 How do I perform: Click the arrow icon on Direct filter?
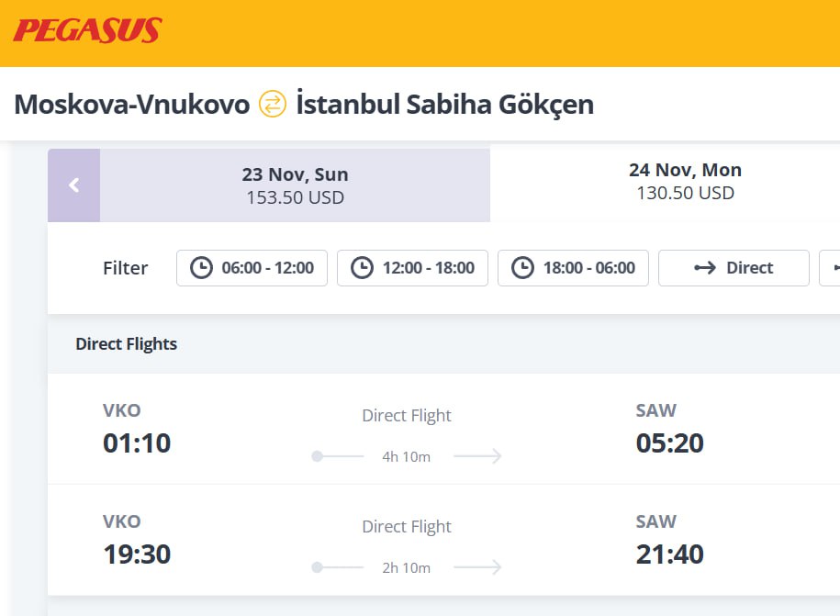[705, 268]
